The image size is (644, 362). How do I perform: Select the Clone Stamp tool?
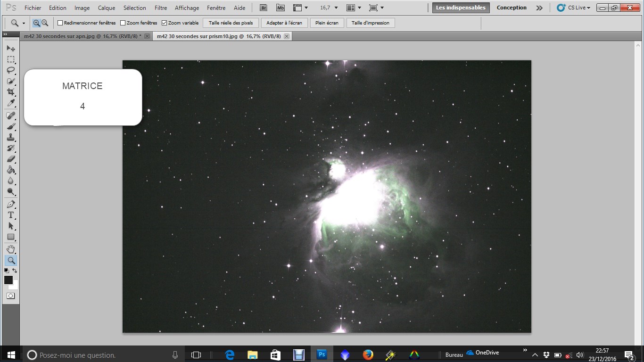tap(11, 138)
